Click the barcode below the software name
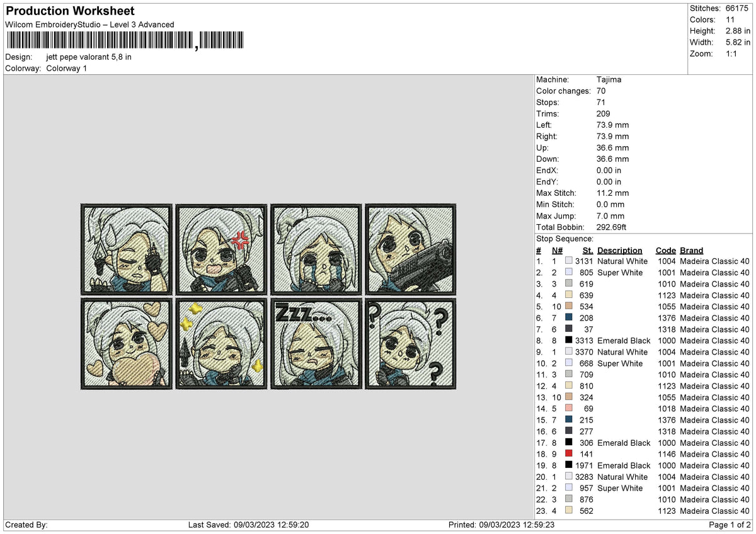The height and width of the screenshot is (534, 756). pyautogui.click(x=125, y=40)
